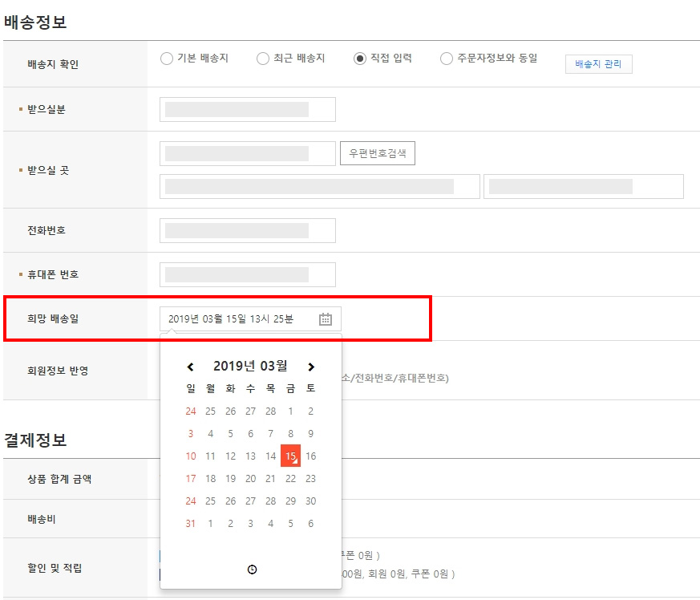Pick date 14 in calendar
Image resolution: width=700 pixels, height=600 pixels.
[270, 456]
